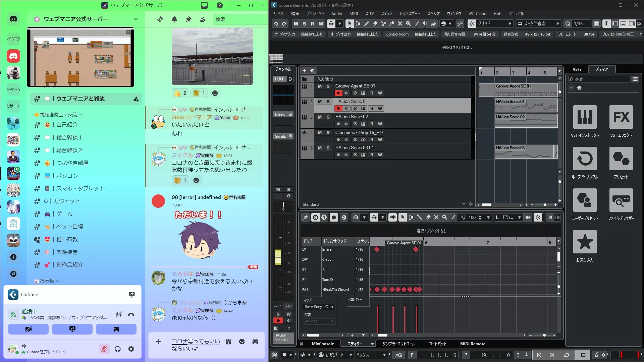644x362 pixels.
Task: Toggle record enable on HALion Sonic 01
Action: point(338,108)
